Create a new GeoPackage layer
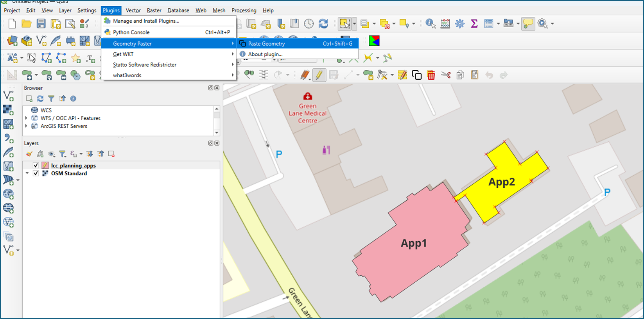 [27, 41]
